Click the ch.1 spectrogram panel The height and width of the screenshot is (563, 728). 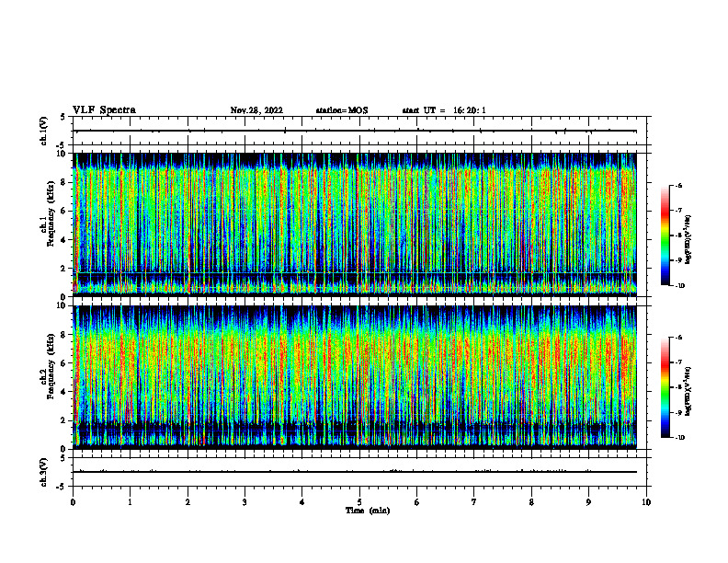(354, 224)
